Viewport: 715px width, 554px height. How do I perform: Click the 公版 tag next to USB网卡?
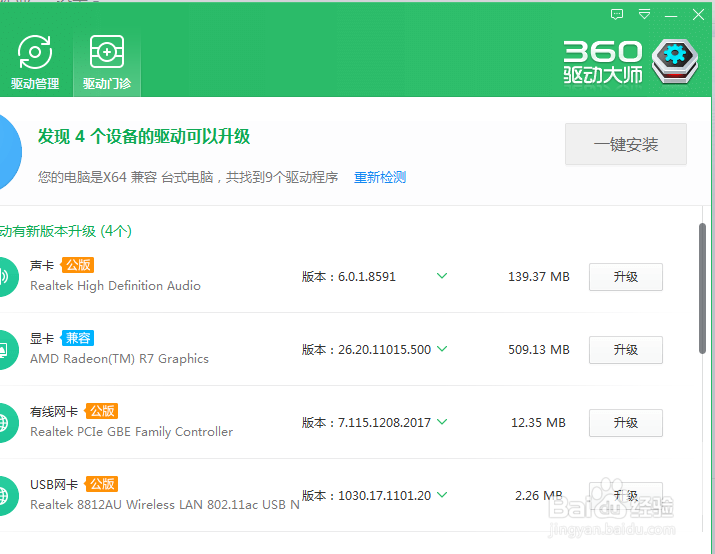[x=102, y=484]
